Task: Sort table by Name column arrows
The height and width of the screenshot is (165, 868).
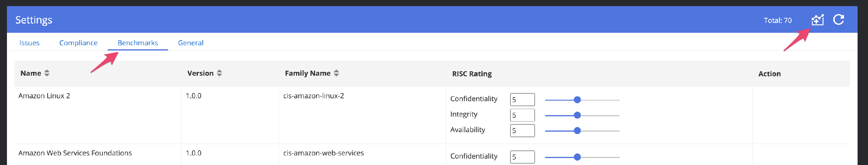Action: click(47, 73)
